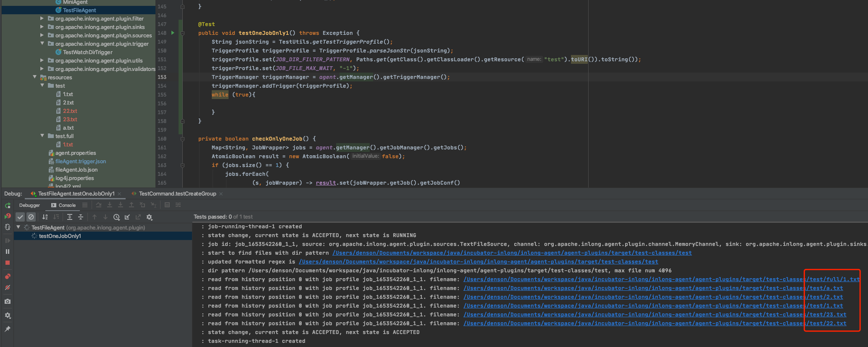Pause the running program
Image resolution: width=868 pixels, height=347 pixels.
tap(8, 251)
